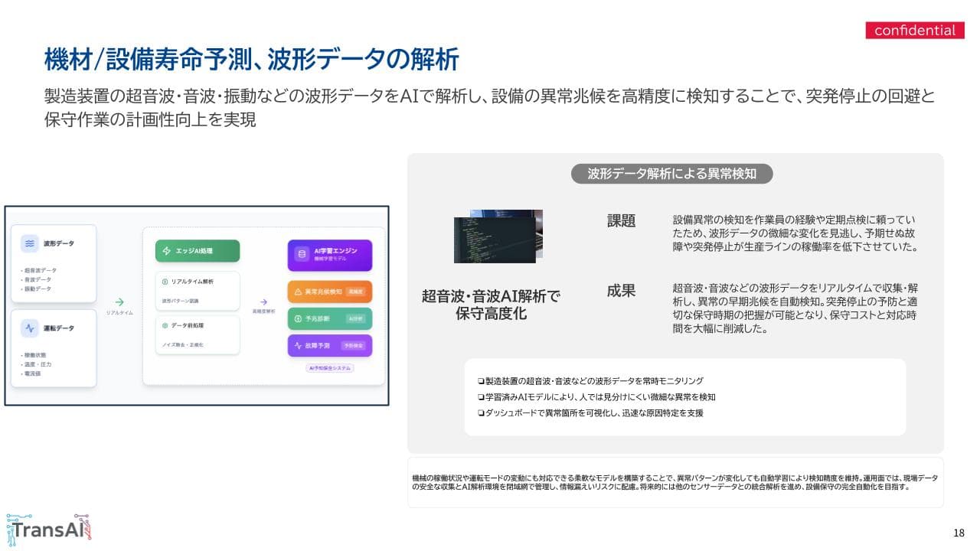Click the 稼働状態 list item

coord(35,355)
